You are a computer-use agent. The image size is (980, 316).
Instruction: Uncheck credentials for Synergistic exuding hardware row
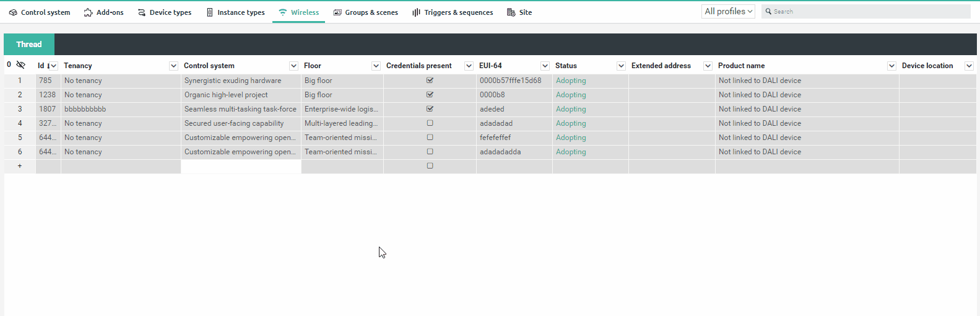pos(430,81)
